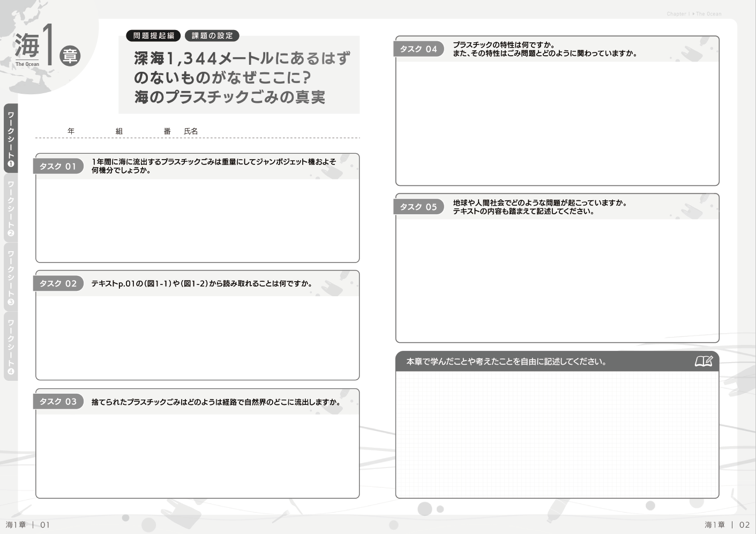Viewport: 756px width, 534px height.
Task: Click inside the タスク 04 answer box
Action: tap(557, 122)
